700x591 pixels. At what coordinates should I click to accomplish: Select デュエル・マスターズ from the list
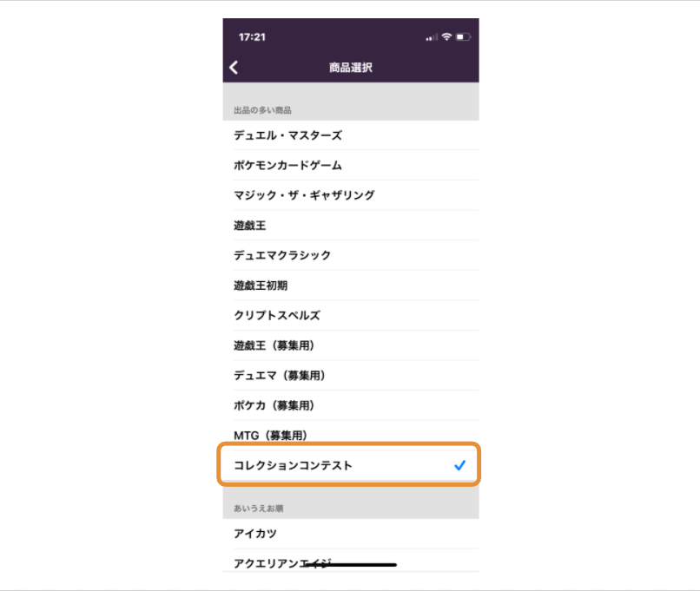point(351,135)
